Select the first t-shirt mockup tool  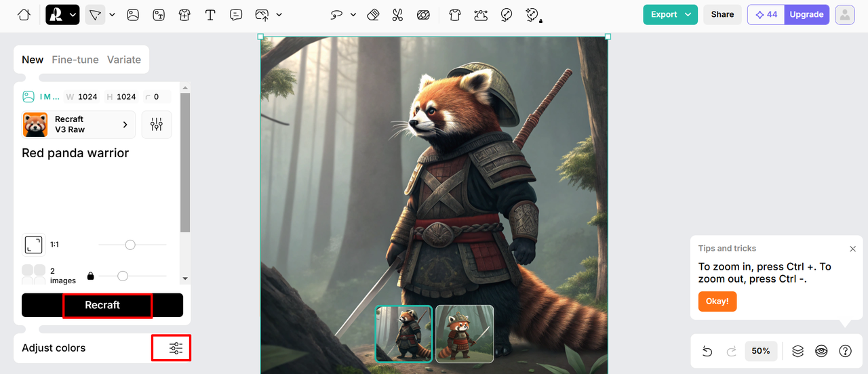pos(184,14)
